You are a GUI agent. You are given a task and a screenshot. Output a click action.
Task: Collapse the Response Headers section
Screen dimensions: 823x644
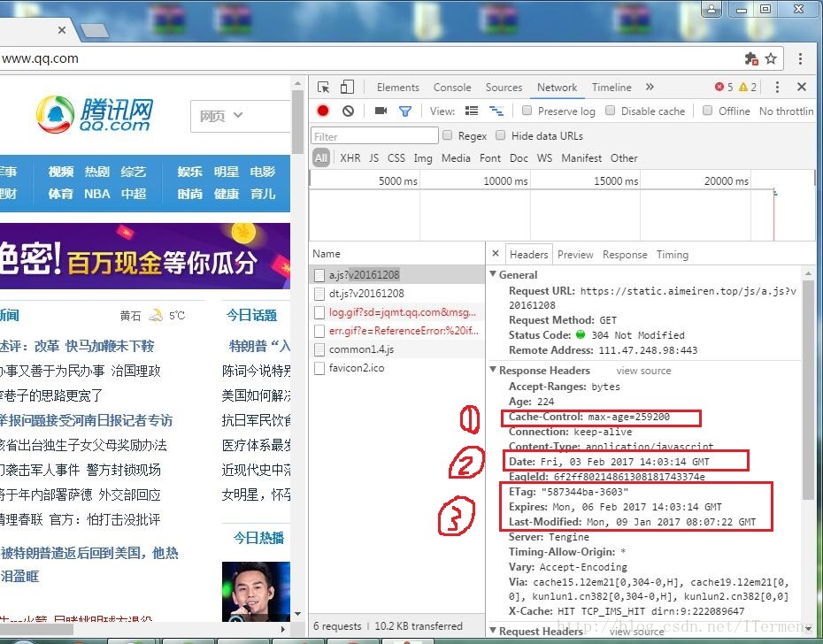point(493,369)
